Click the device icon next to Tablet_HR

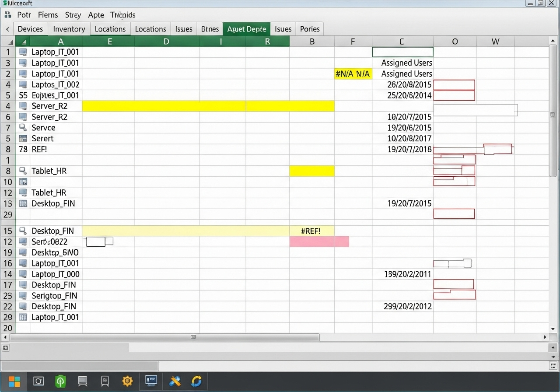[23, 171]
